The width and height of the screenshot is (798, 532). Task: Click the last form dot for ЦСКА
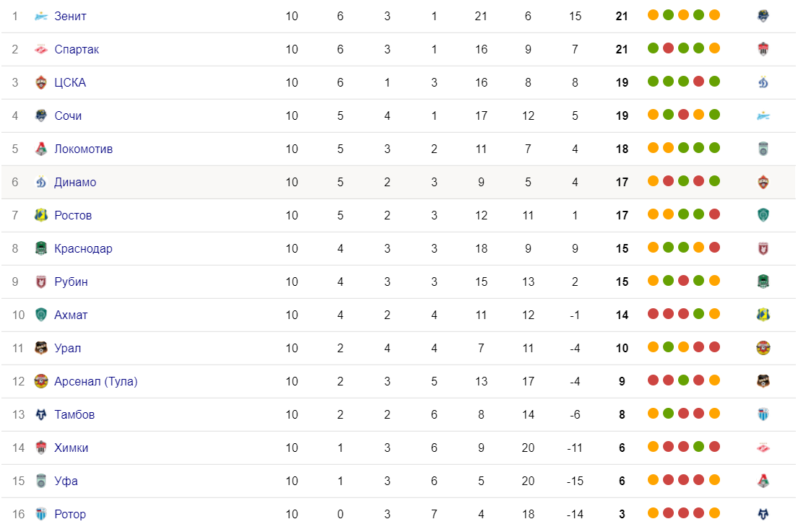[x=714, y=82]
